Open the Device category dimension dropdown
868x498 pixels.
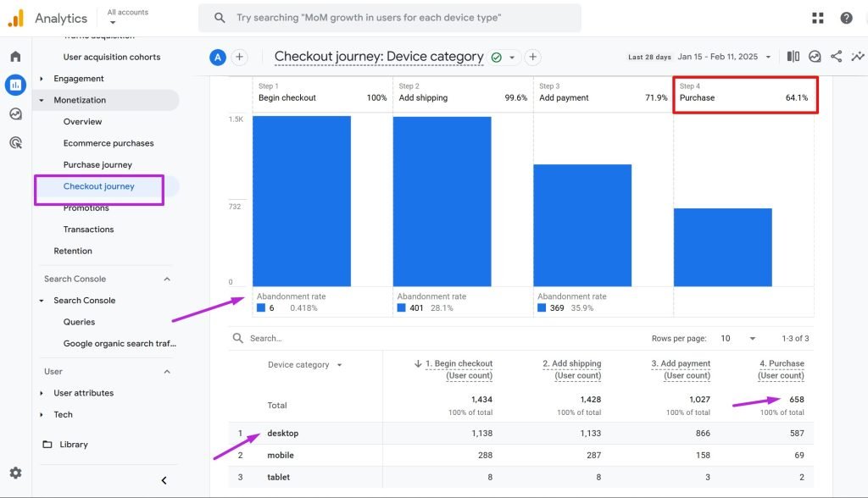click(305, 365)
